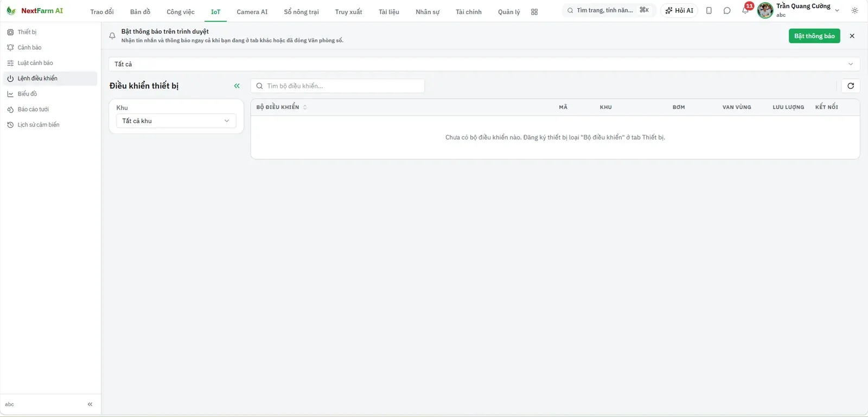Image resolution: width=868 pixels, height=417 pixels.
Task: Open the Tất cả khu dropdown
Action: click(x=176, y=121)
